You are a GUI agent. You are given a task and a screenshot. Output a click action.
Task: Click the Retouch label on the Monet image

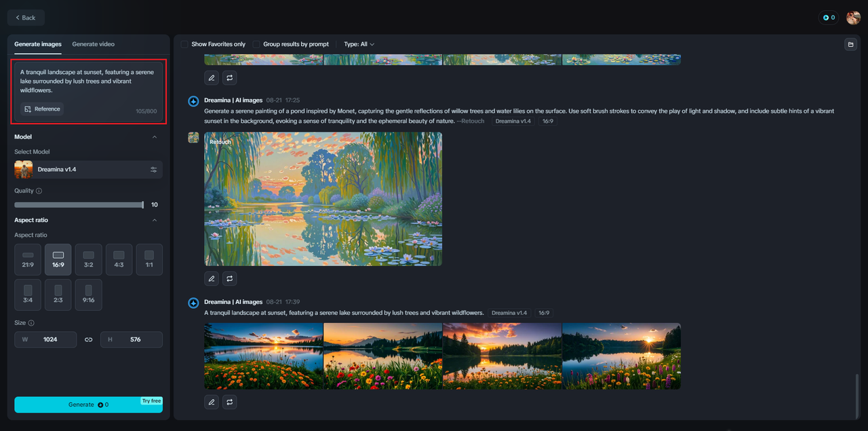pos(220,142)
